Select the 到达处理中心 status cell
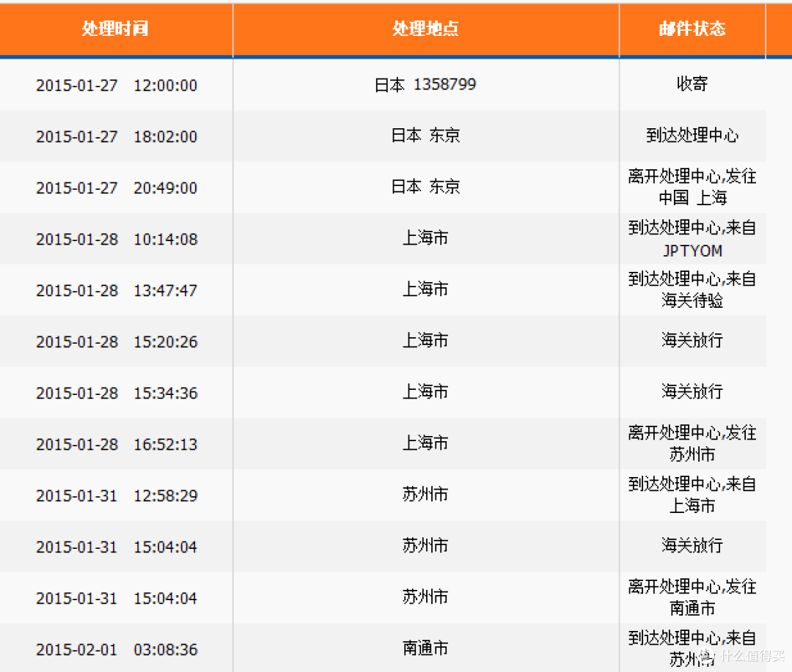Screen dimensions: 792x672 [692, 136]
